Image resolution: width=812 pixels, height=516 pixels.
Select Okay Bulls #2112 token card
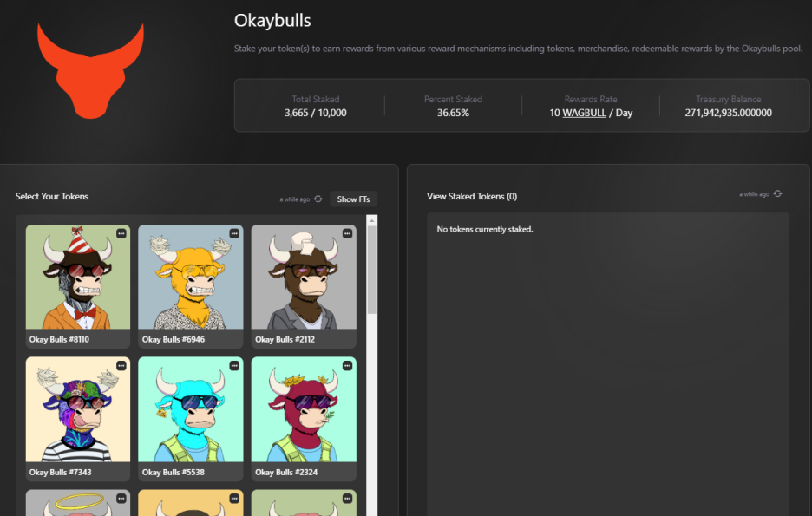[x=304, y=287]
